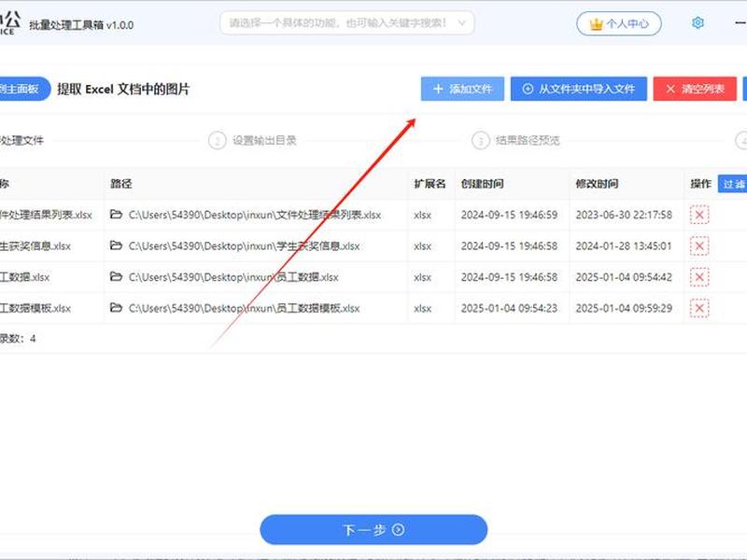Proceed with the 下一步 button
The image size is (747, 560).
(373, 529)
